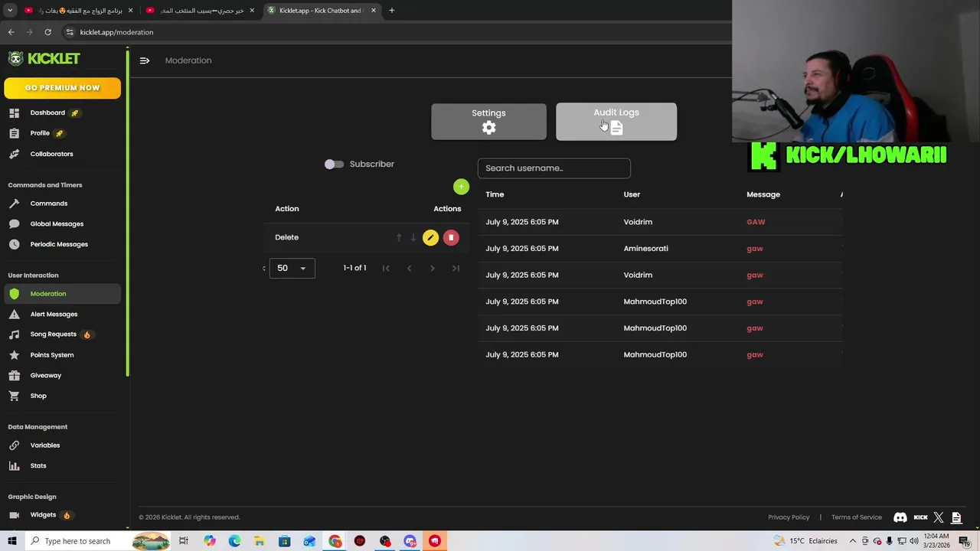This screenshot has width=980, height=551.
Task: Add a new moderation action with green plus
Action: point(461,187)
